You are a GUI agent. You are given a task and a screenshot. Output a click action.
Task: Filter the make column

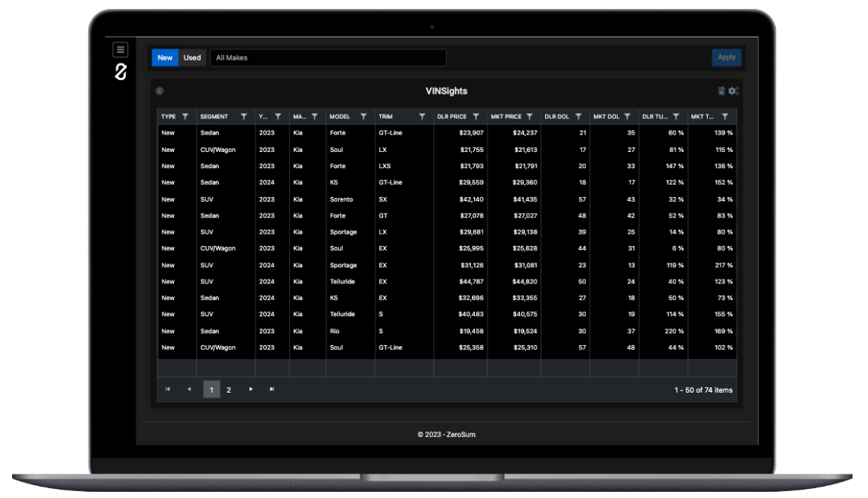315,116
